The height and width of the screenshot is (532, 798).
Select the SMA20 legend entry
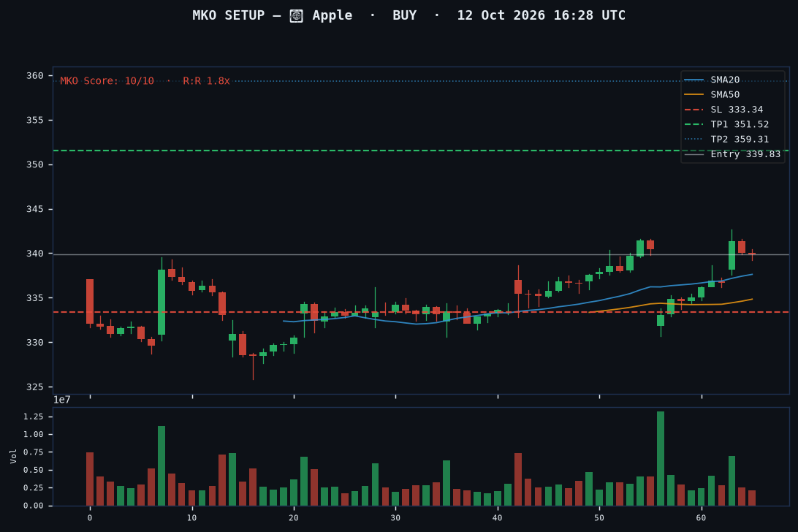click(712, 80)
